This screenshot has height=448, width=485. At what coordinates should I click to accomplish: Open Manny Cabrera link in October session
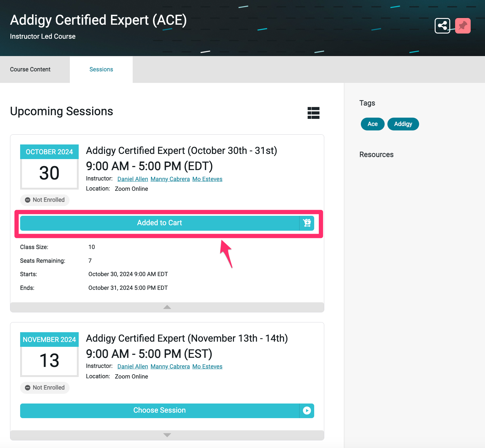(170, 179)
